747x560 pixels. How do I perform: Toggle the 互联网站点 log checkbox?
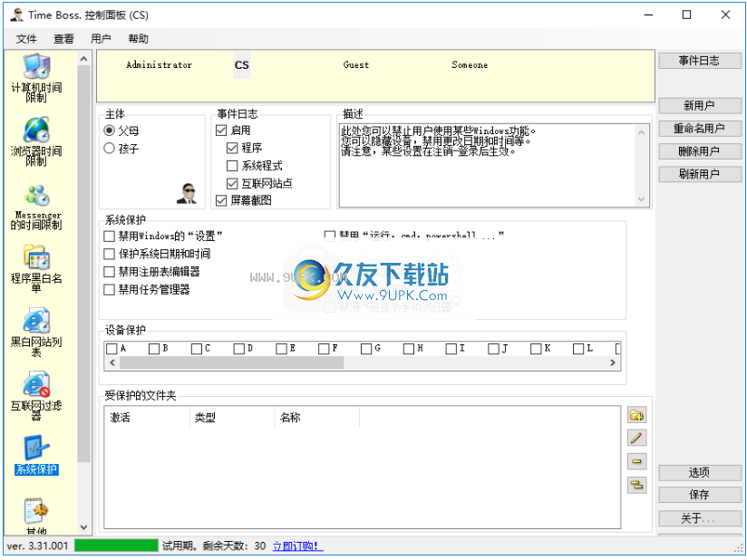(x=232, y=183)
